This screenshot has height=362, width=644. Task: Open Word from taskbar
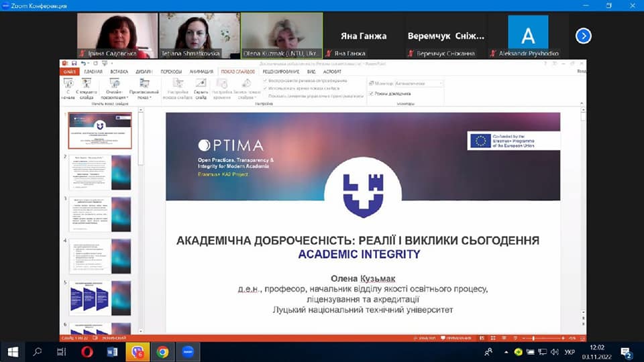click(x=112, y=352)
